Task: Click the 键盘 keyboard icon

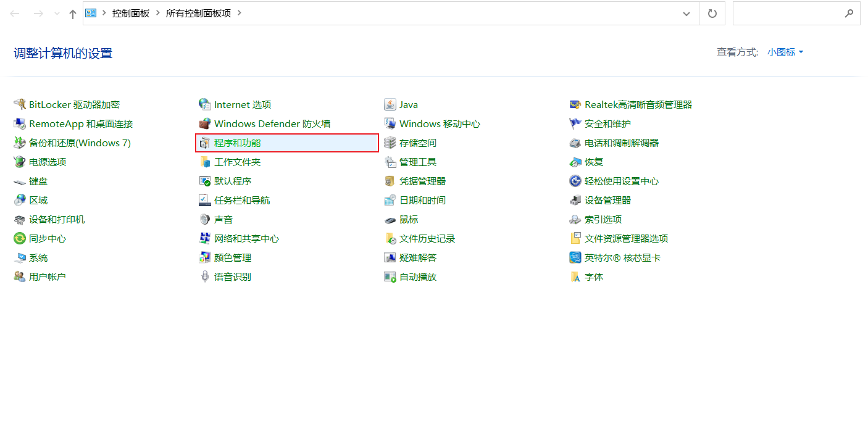Action: (20, 181)
